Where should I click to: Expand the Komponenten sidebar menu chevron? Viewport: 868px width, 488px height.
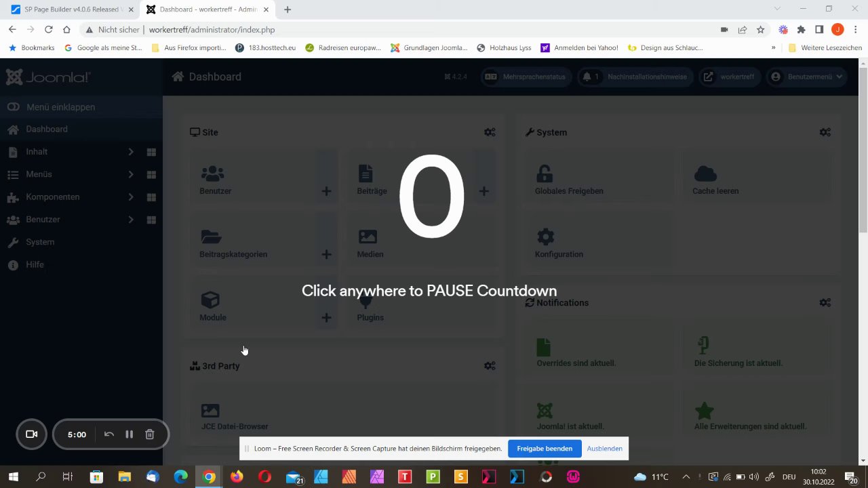tap(131, 197)
